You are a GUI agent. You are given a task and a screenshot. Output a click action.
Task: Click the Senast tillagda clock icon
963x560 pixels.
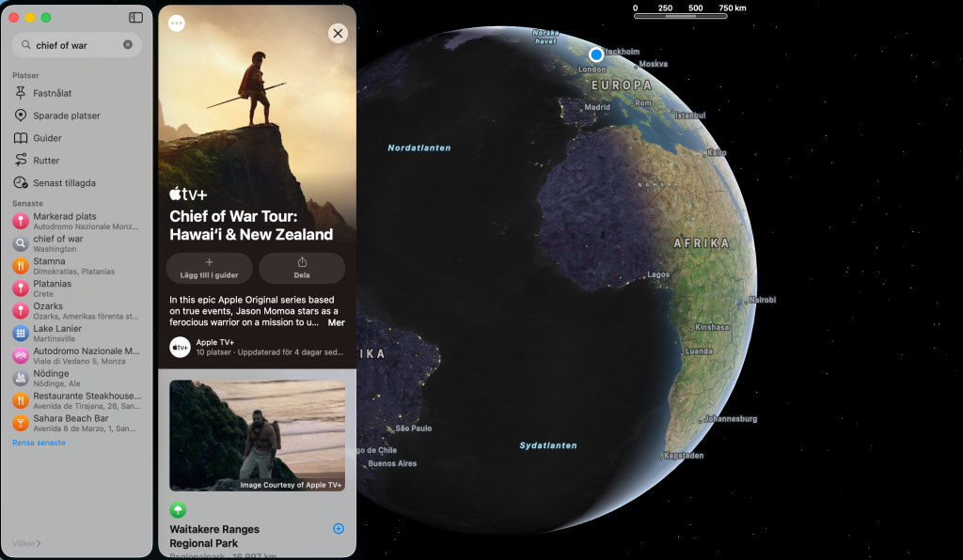click(x=21, y=183)
